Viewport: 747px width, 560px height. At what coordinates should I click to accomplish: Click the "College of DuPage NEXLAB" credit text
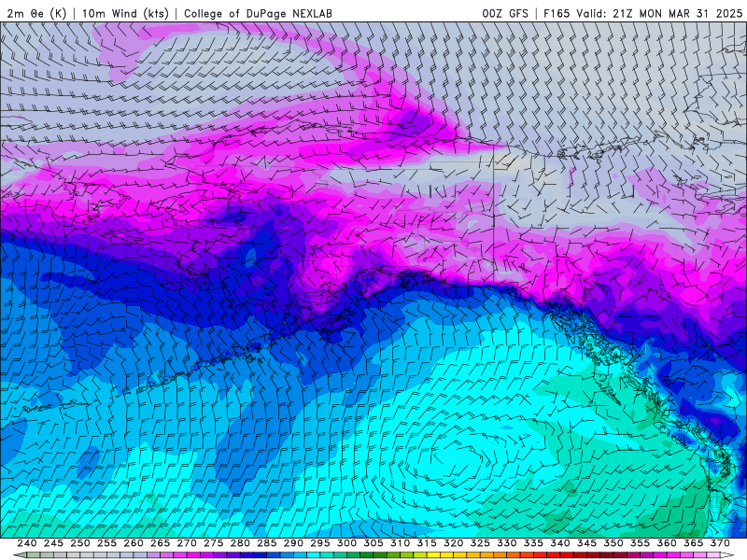click(258, 13)
